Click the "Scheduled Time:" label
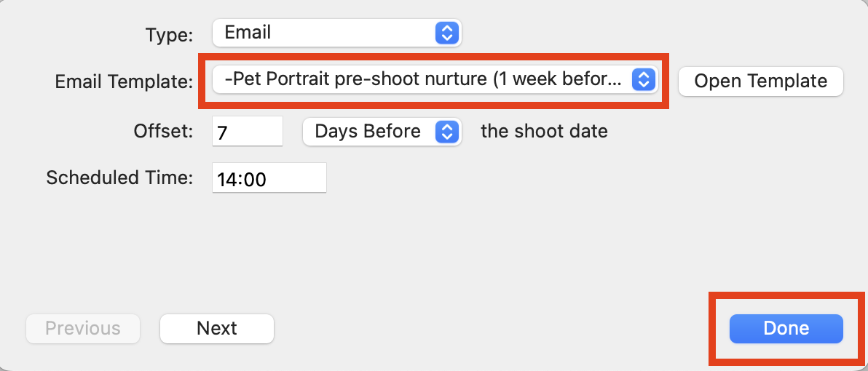 coord(119,178)
